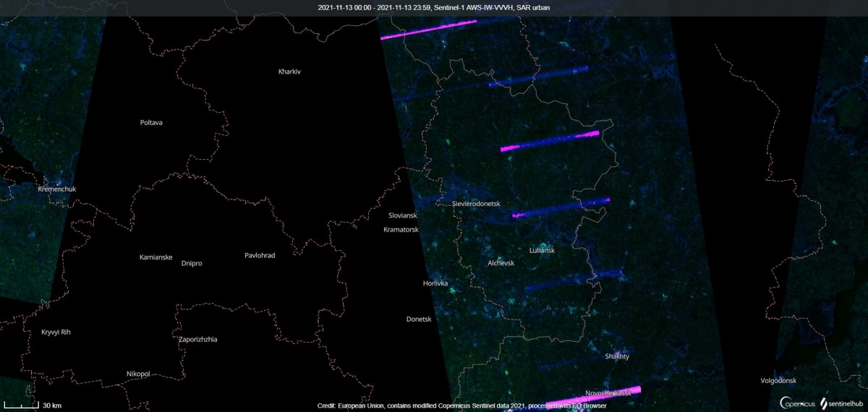868x412 pixels.
Task: Select the Kharkiv city label
Action: [x=289, y=72]
